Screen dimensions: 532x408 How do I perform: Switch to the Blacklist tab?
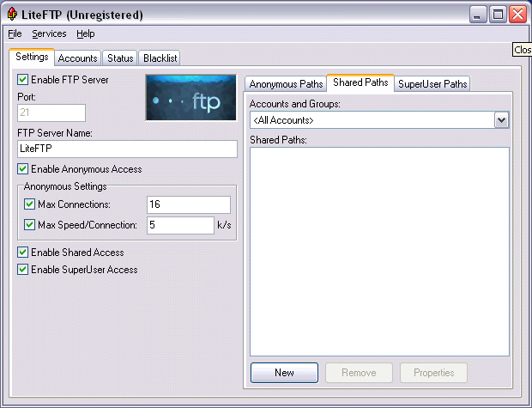(x=160, y=58)
